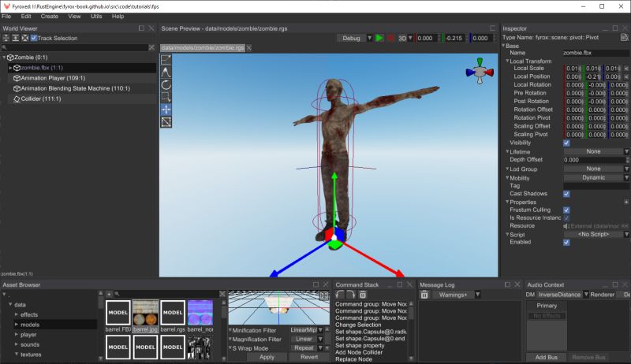The width and height of the screenshot is (631, 364).
Task: Select the top select-tool icon in scene toolbar
Action: pyautogui.click(x=166, y=59)
